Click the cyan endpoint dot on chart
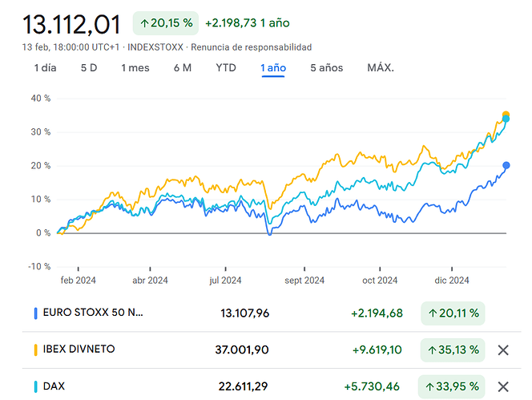The width and height of the screenshot is (532, 400). coord(506,119)
